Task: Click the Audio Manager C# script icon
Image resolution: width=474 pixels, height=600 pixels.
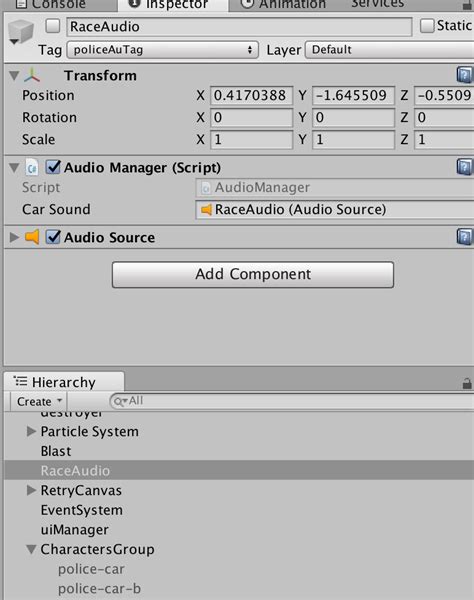Action: tap(32, 168)
